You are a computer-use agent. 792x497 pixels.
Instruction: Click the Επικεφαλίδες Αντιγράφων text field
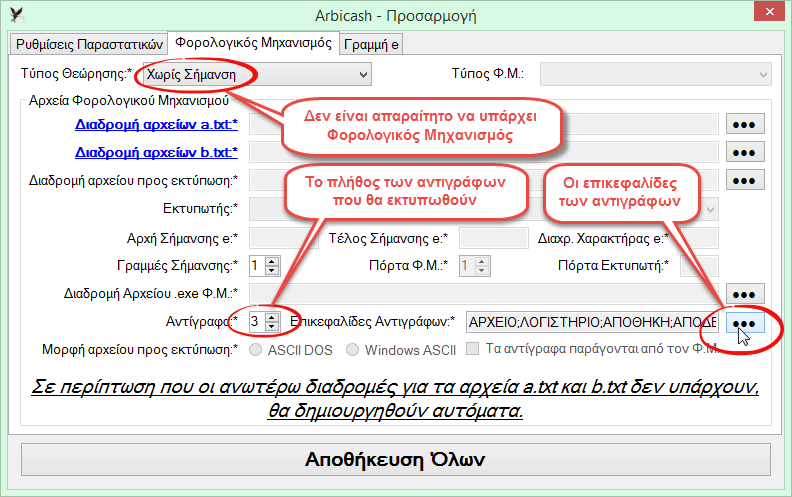point(591,322)
